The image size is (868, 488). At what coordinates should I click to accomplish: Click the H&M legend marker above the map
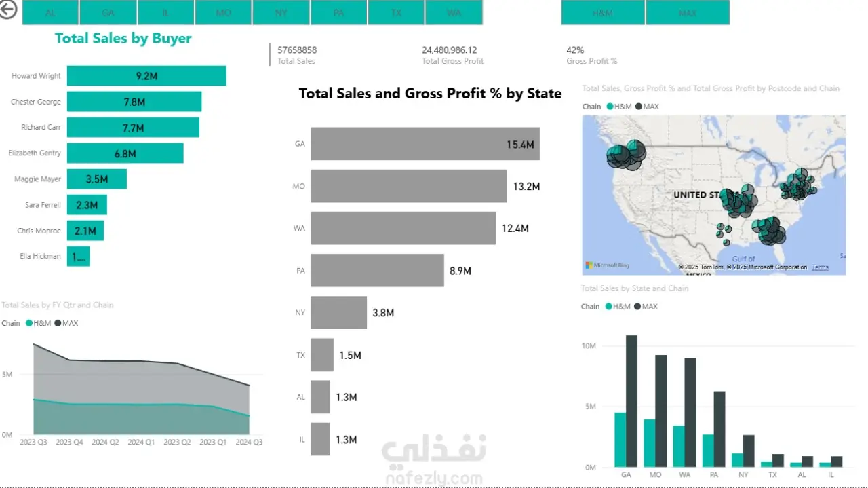(610, 107)
